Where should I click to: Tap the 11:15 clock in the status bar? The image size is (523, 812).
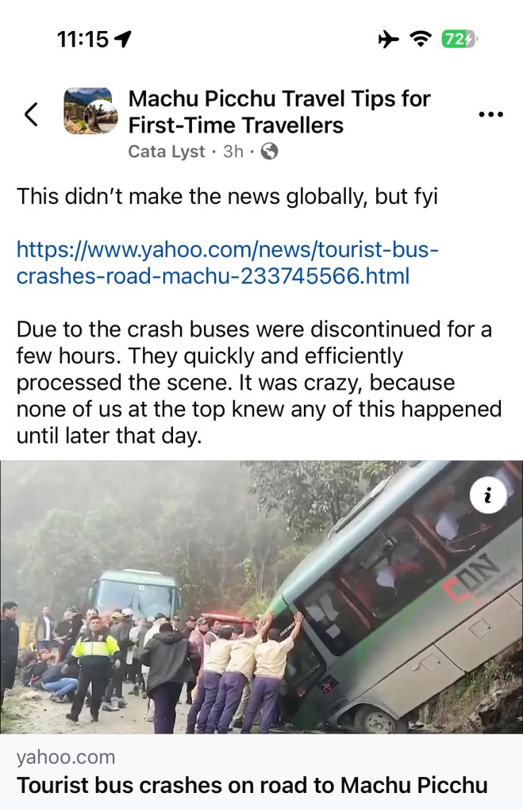pos(83,39)
